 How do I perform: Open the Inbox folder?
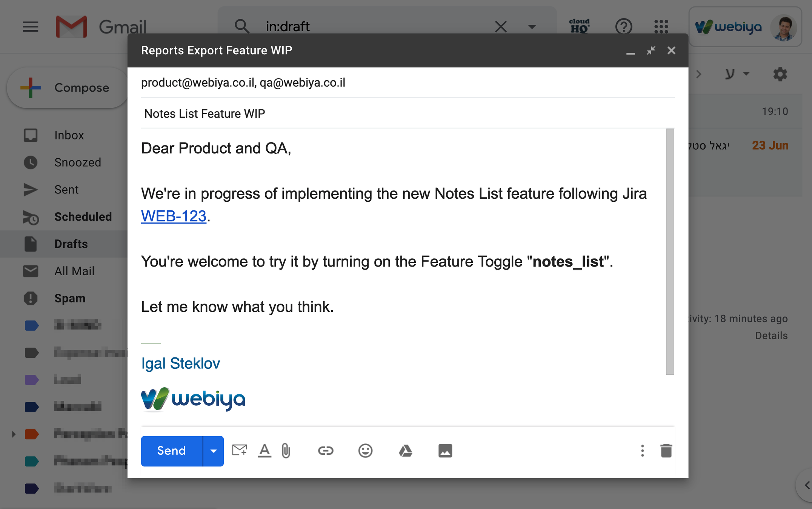[x=69, y=135]
